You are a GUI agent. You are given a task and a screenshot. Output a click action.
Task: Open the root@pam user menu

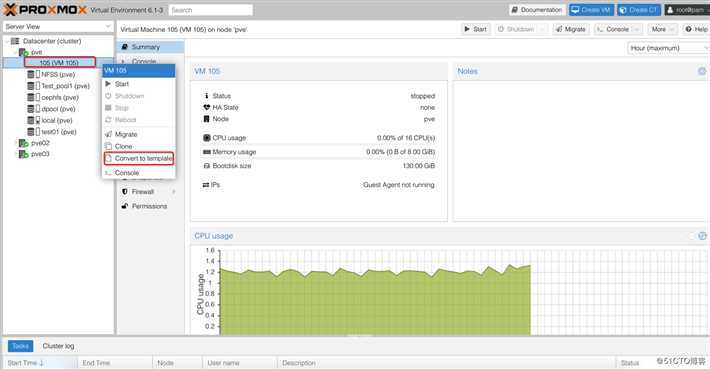coord(687,10)
